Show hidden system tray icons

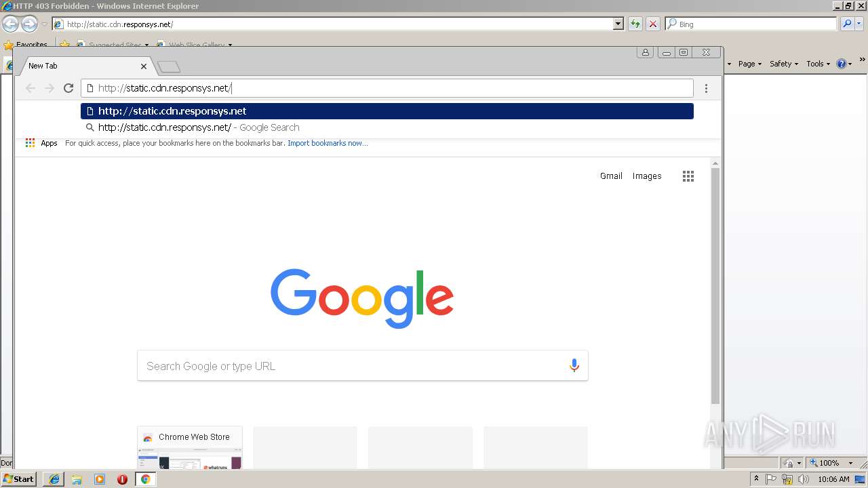tap(757, 479)
